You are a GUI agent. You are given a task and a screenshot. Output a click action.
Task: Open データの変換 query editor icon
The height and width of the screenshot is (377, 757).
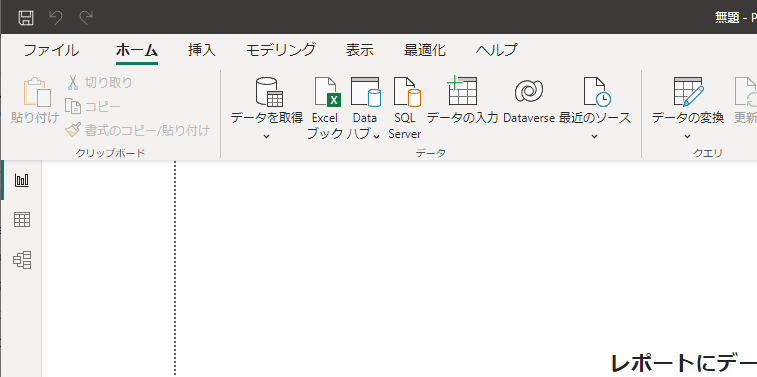click(689, 92)
